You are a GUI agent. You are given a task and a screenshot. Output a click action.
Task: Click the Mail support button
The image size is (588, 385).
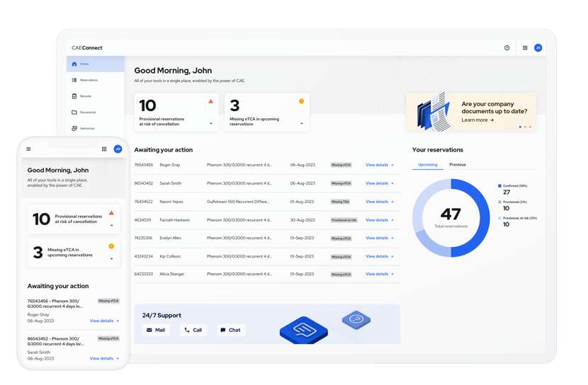(156, 330)
